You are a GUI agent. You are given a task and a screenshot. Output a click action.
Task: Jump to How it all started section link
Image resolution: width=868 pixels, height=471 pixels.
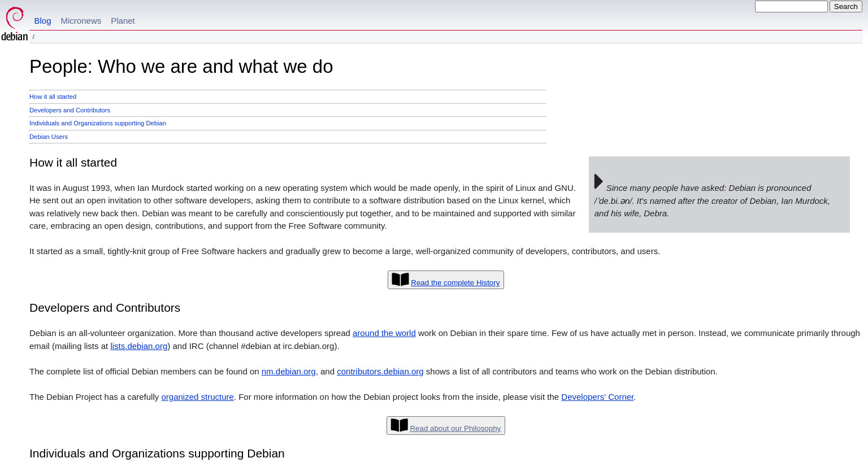click(53, 97)
